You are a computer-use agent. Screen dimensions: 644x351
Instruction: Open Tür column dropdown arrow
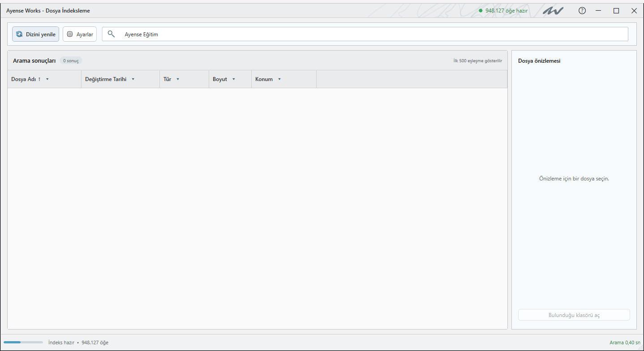(x=178, y=79)
